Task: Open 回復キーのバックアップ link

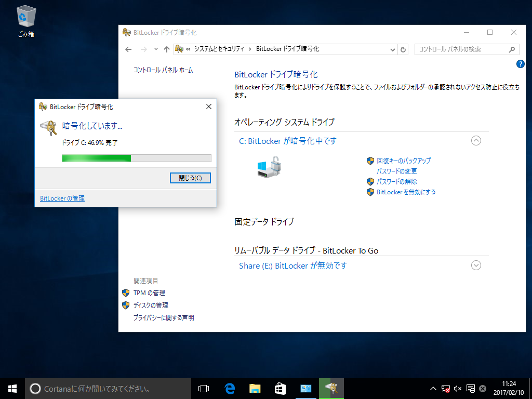Action: tap(403, 161)
